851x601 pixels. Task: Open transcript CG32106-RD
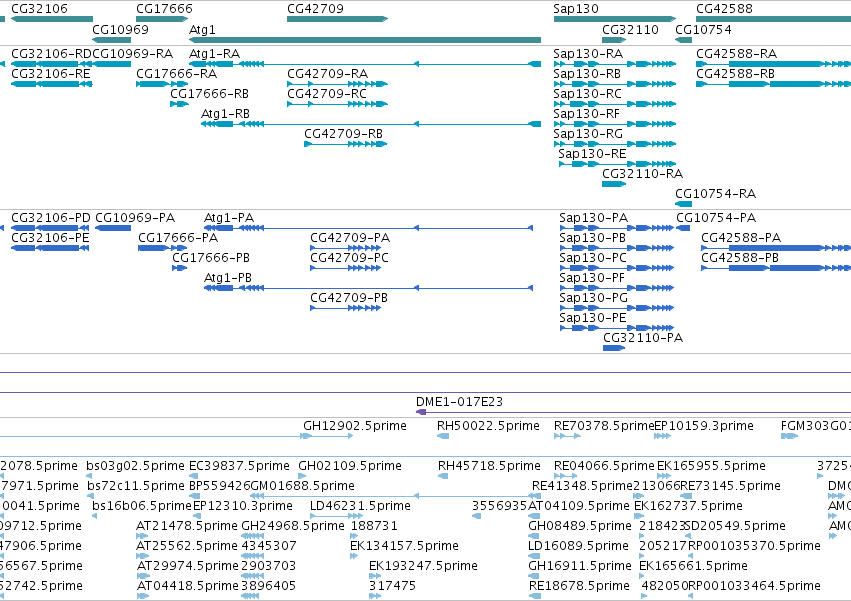51,54
